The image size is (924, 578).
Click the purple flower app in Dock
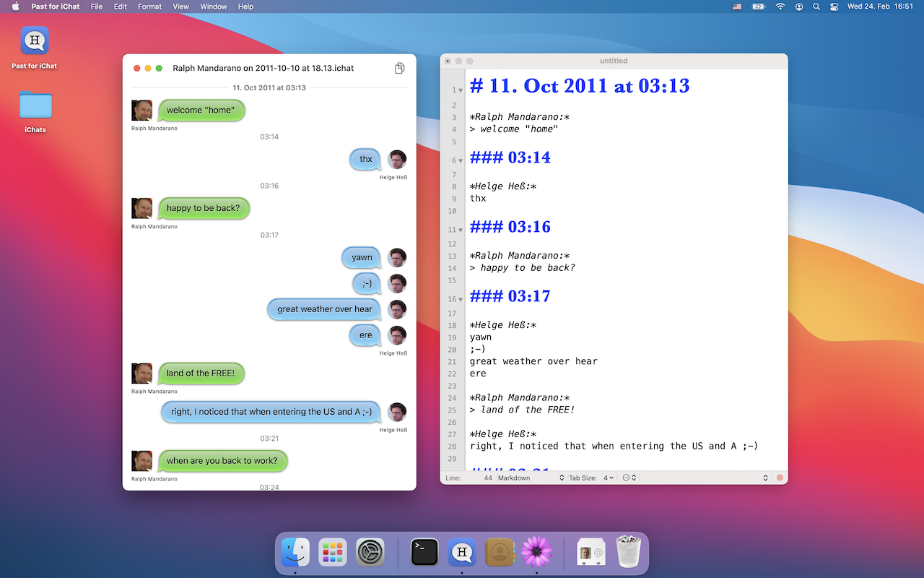click(536, 553)
